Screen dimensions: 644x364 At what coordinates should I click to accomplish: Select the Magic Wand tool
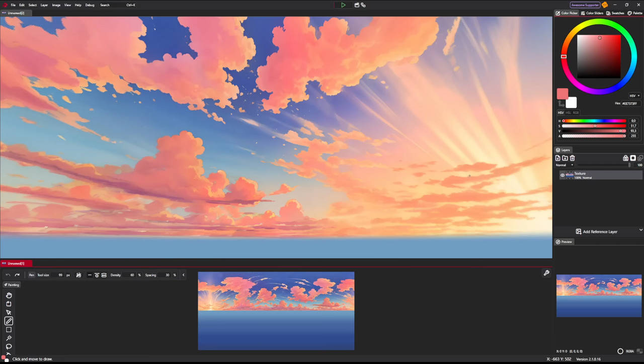click(9, 338)
